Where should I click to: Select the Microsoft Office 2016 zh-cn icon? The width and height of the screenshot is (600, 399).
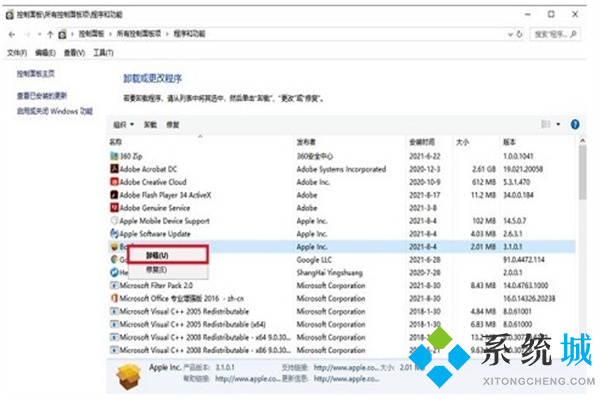point(114,298)
